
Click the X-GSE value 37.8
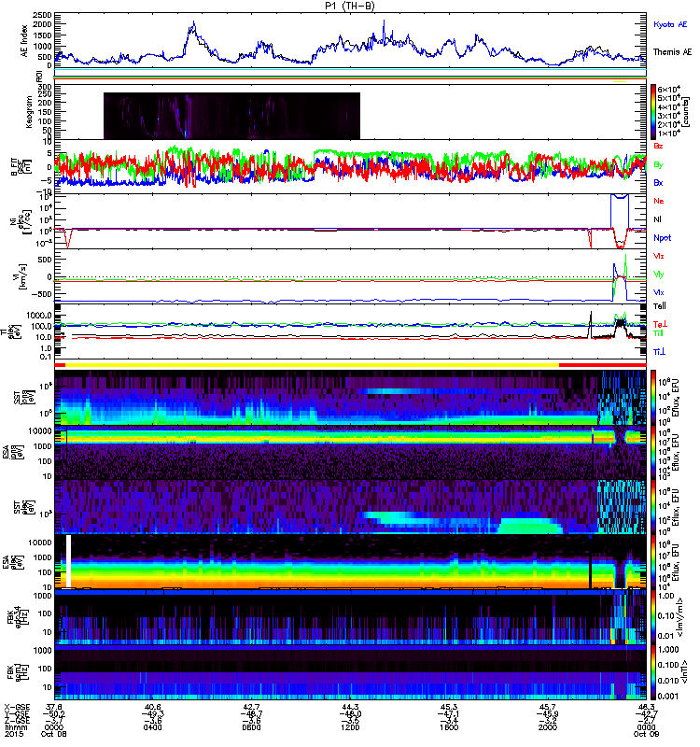click(54, 707)
